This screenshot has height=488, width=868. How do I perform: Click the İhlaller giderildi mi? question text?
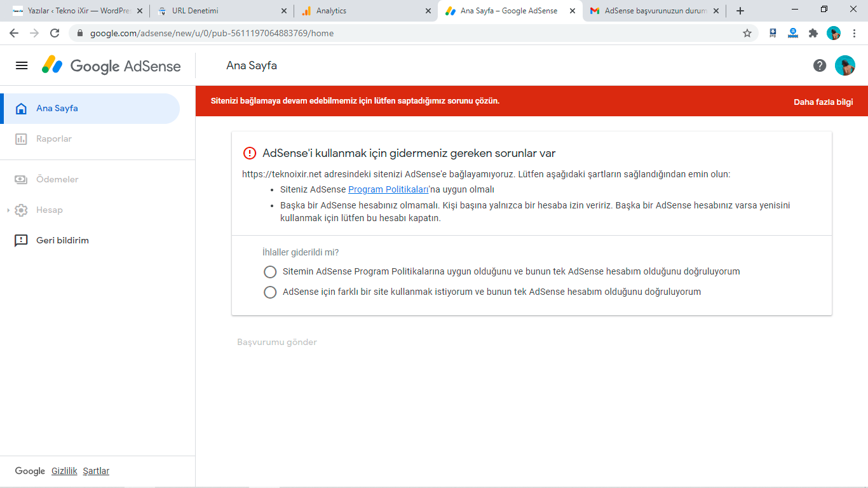pos(301,252)
